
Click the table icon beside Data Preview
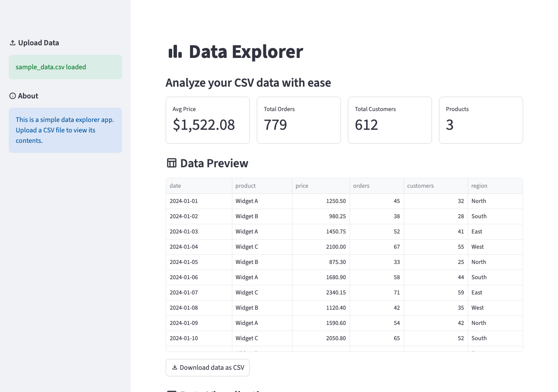(x=172, y=163)
